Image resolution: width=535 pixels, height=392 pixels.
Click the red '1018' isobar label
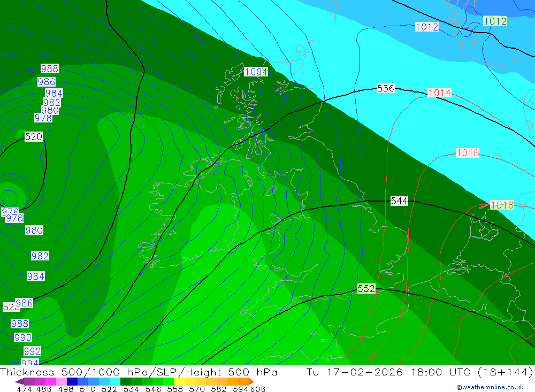(502, 205)
